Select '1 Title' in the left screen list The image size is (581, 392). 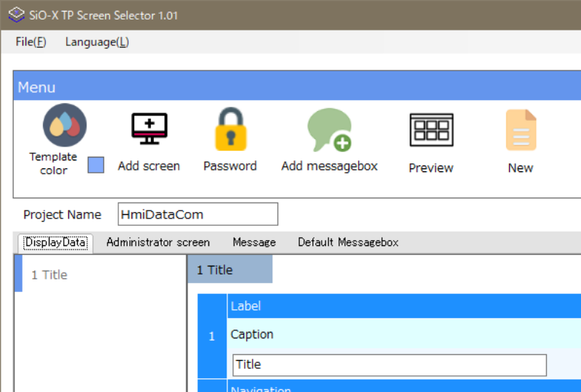tap(100, 274)
